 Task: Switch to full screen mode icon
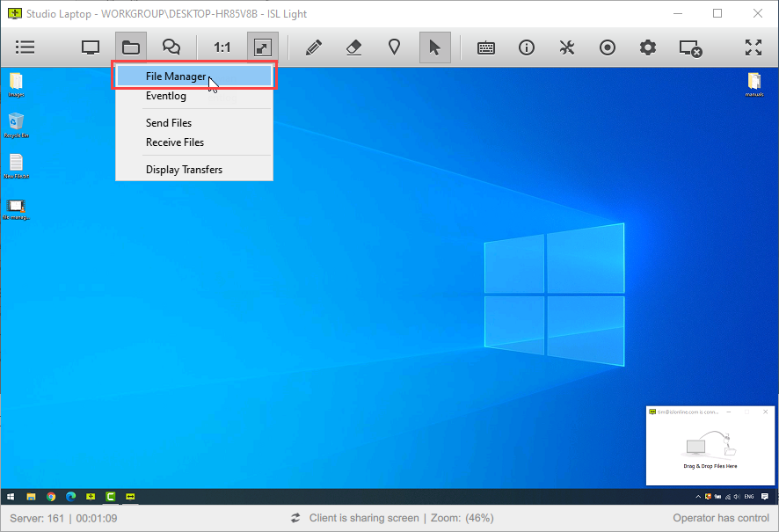click(754, 47)
